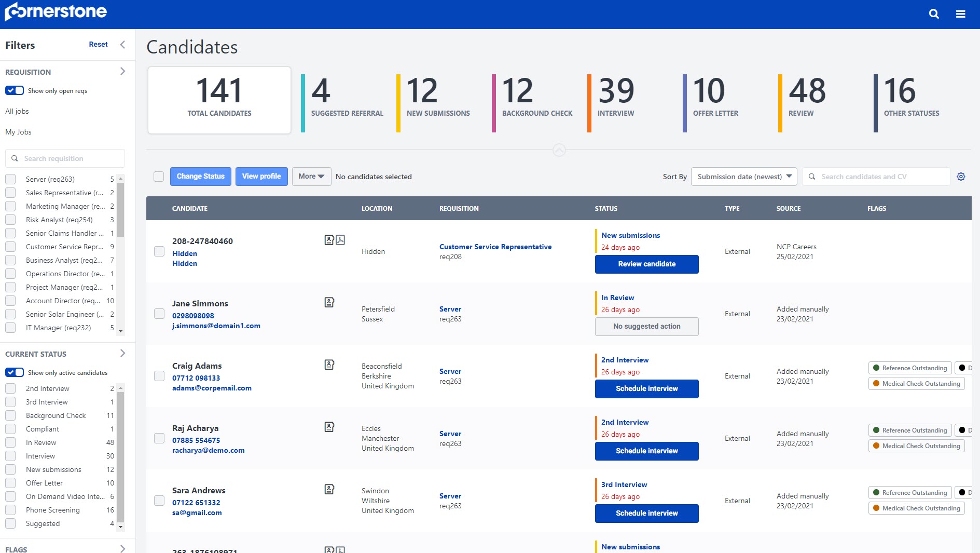The width and height of the screenshot is (980, 553).
Task: Click Raj Acharya phone number 07885 554675
Action: click(196, 440)
